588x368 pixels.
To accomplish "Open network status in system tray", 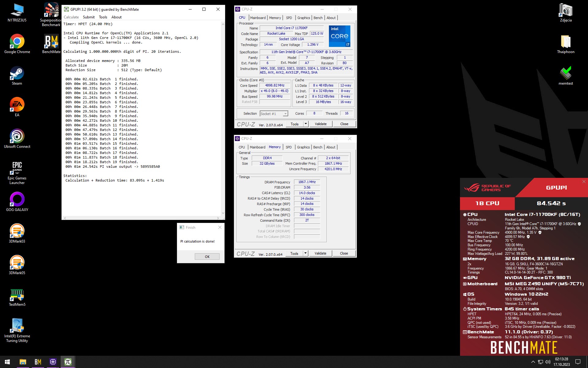I will click(541, 362).
